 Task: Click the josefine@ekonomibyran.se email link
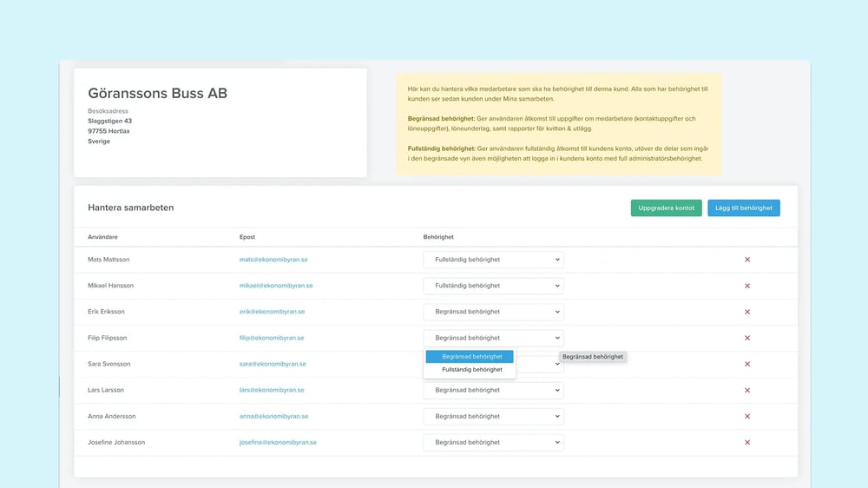pyautogui.click(x=278, y=442)
